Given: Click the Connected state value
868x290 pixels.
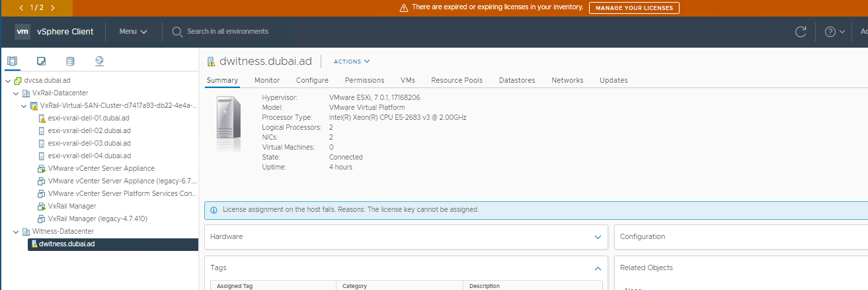Looking at the screenshot, I should [x=346, y=158].
